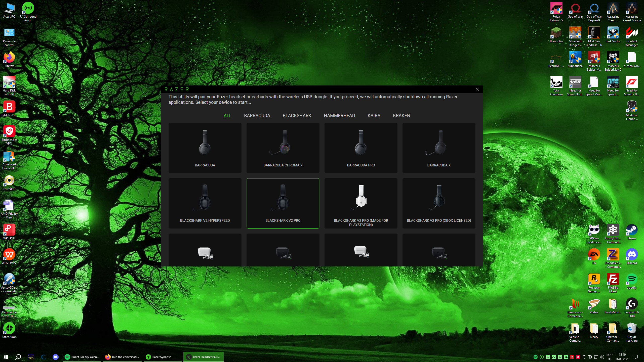Switch to Firefox Join the conversation task
644x362 pixels.
[122, 357]
